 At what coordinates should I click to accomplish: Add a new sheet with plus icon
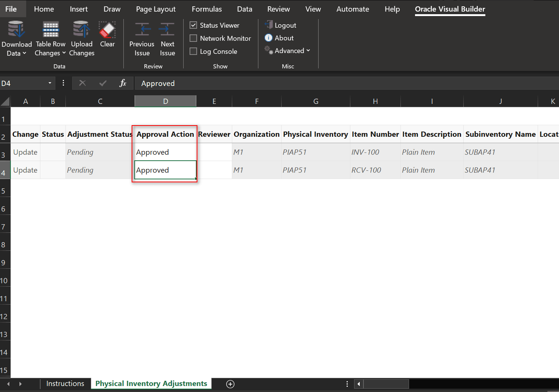(230, 384)
